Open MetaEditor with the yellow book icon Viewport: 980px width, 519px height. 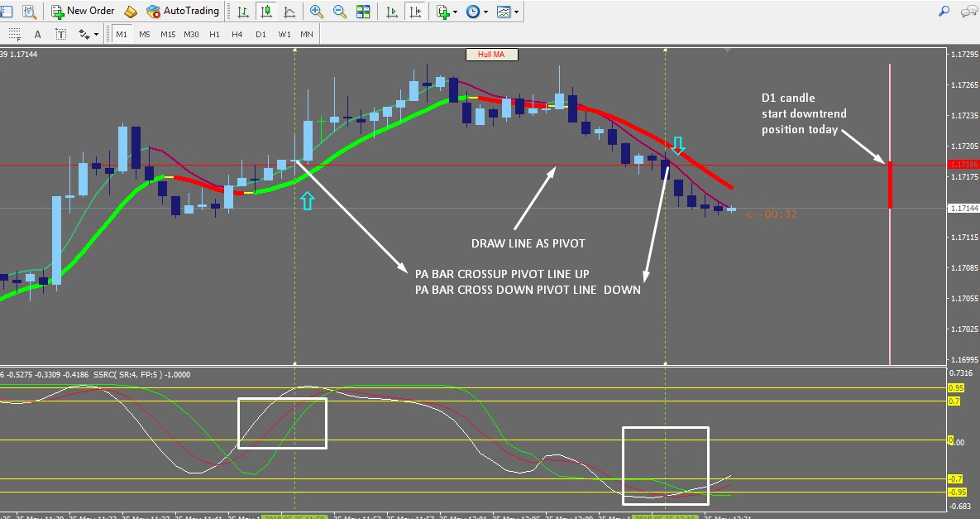(x=131, y=12)
